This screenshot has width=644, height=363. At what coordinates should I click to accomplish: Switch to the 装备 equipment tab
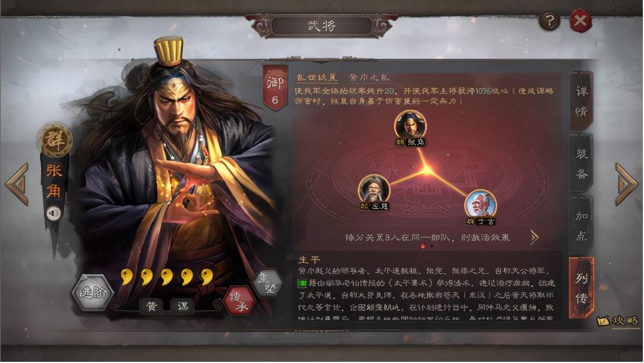click(x=581, y=163)
